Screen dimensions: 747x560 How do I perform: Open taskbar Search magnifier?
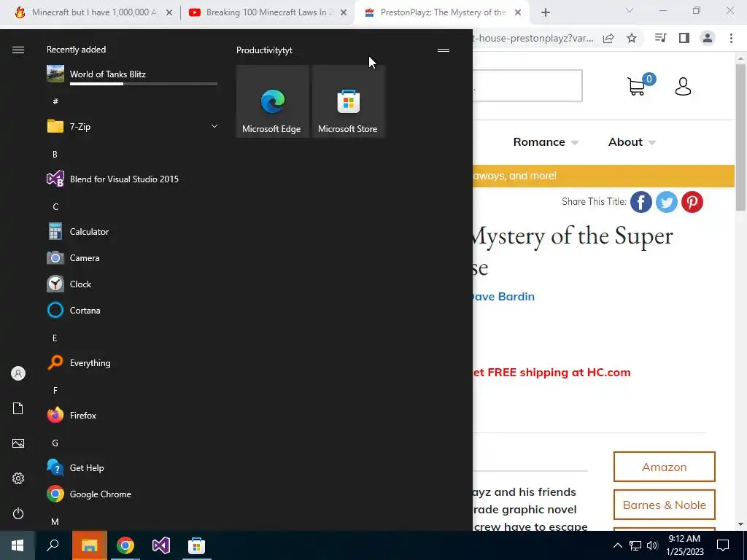coord(53,545)
